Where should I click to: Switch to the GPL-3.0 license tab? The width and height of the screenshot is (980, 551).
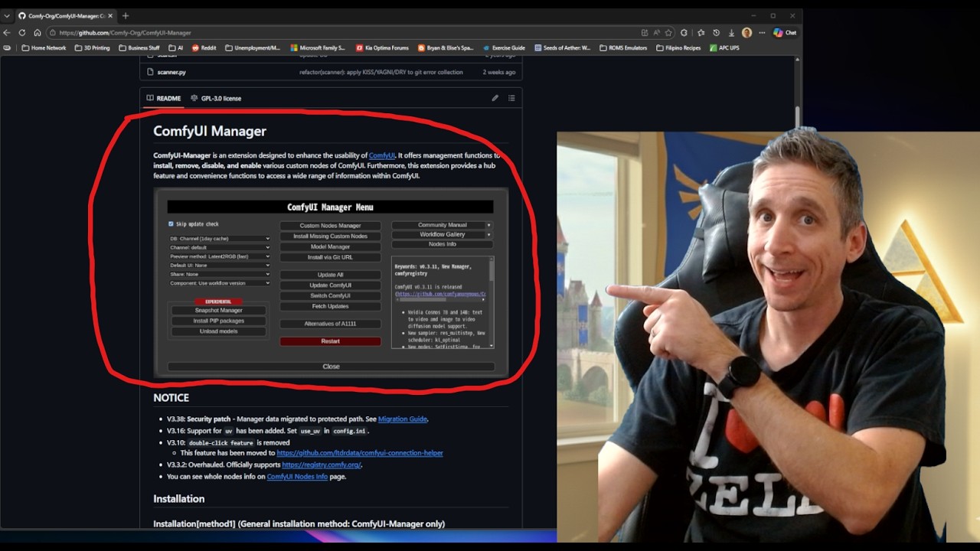(216, 98)
